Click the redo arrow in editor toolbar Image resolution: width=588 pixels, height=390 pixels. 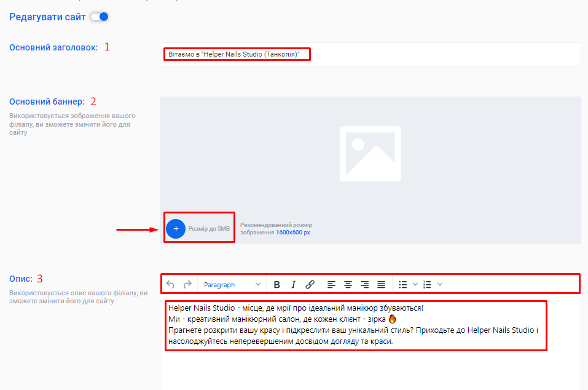point(187,284)
